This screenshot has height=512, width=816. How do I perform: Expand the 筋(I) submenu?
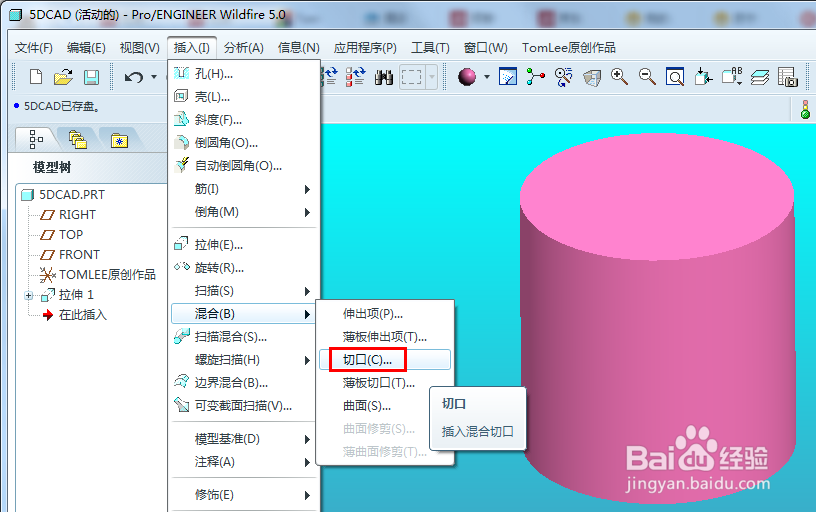coord(244,189)
